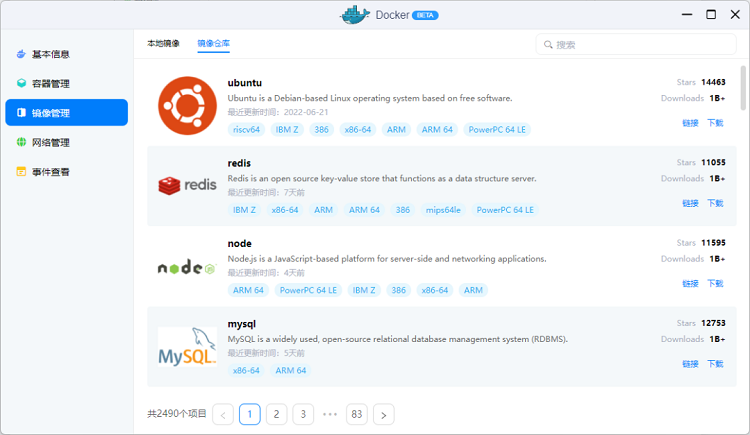Click the event viewer sidebar icon
Image resolution: width=750 pixels, height=435 pixels.
coord(21,172)
